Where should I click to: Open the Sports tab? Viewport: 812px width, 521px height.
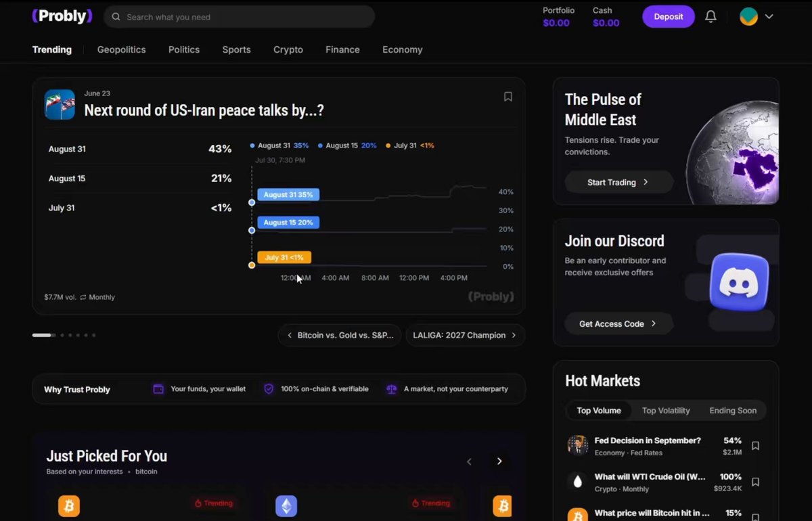coord(236,49)
